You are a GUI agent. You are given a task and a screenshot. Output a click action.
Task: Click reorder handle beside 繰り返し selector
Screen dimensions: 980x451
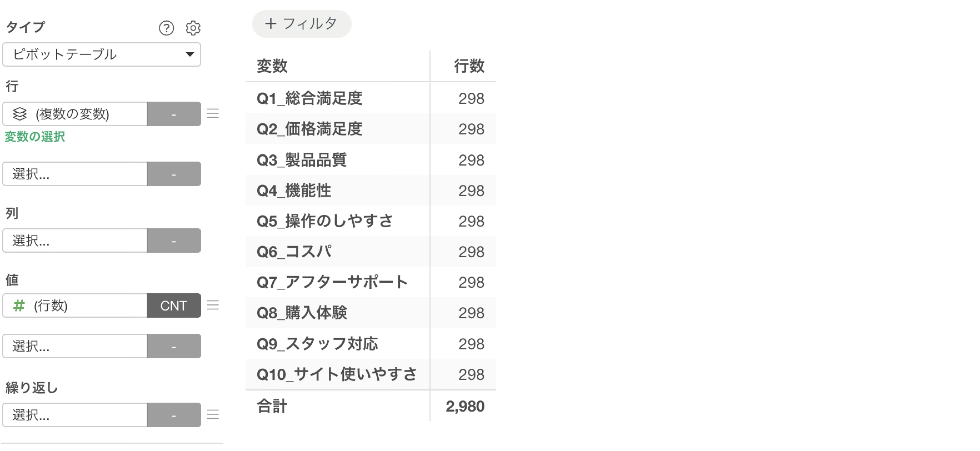pyautogui.click(x=213, y=414)
